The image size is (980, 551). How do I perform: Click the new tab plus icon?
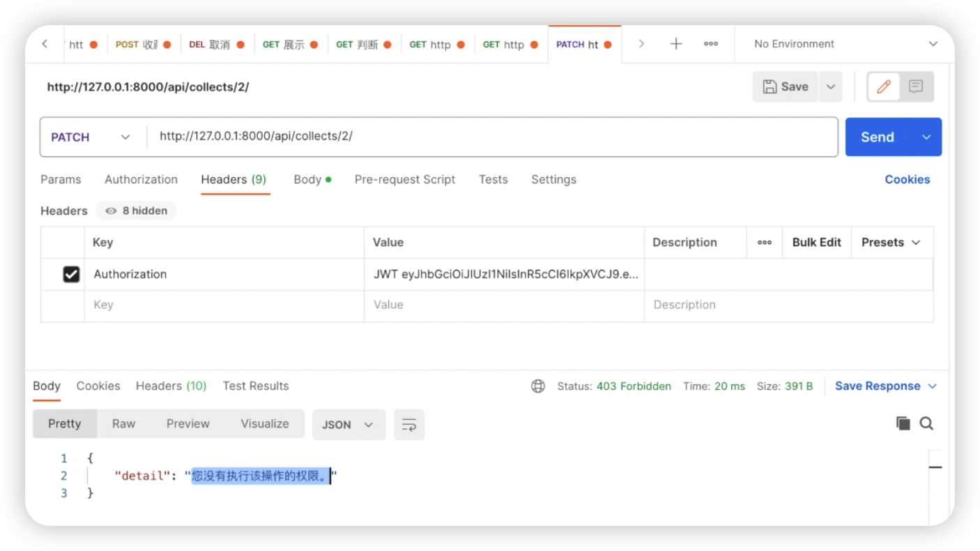click(x=675, y=44)
